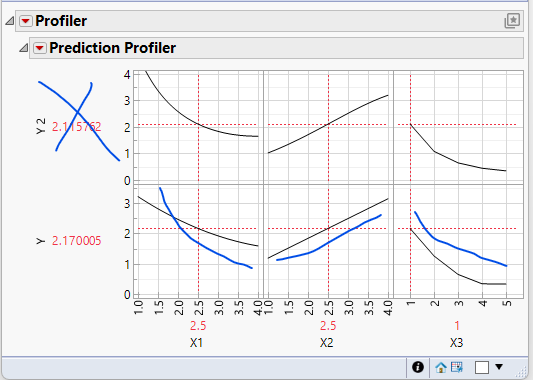Image resolution: width=533 pixels, height=380 pixels.
Task: Click the Y 2 axis tick label 4
Action: [x=127, y=75]
